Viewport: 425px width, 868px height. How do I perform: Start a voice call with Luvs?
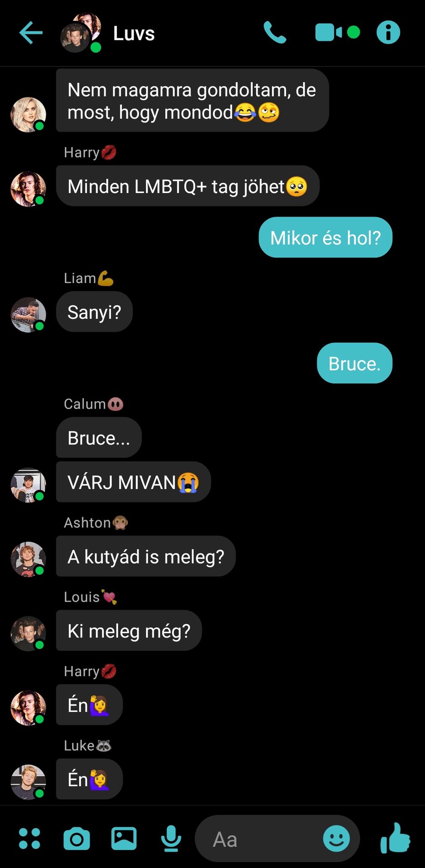(275, 33)
